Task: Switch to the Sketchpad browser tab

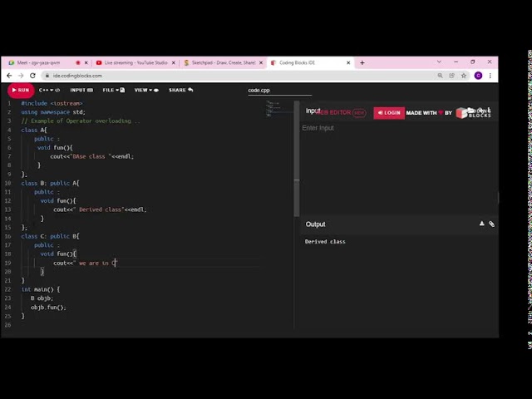Action: tap(224, 63)
